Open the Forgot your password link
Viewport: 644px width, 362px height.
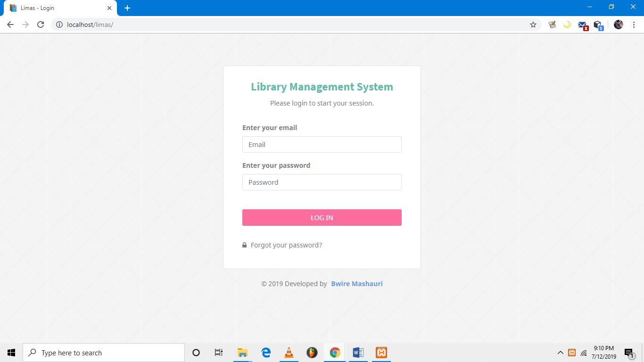[x=286, y=245]
